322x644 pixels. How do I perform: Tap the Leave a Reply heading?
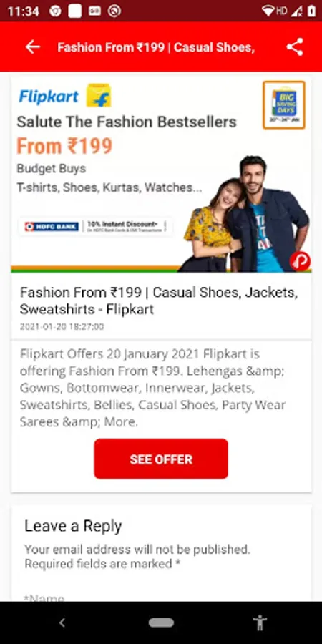[73, 526]
